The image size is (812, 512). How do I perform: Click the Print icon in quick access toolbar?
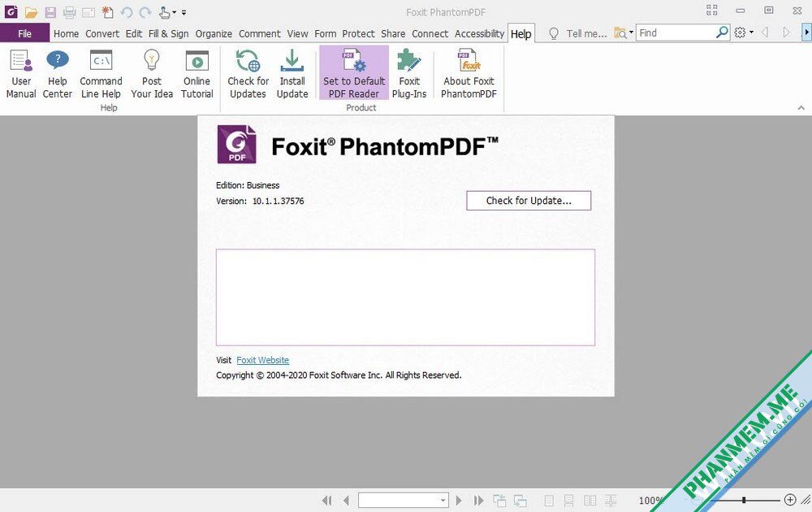69,12
